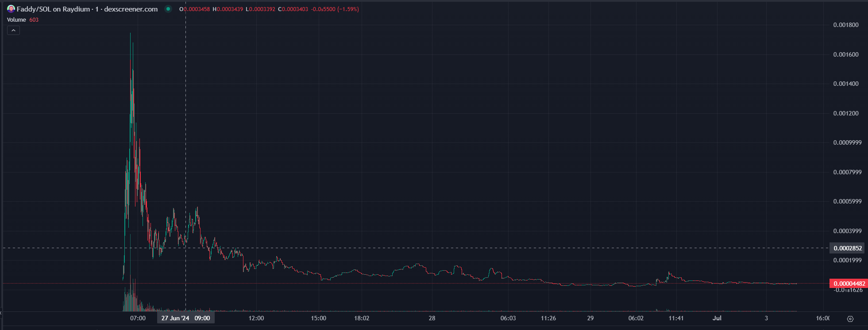
Task: Click the change percentage (−1.59%)
Action: (348, 9)
